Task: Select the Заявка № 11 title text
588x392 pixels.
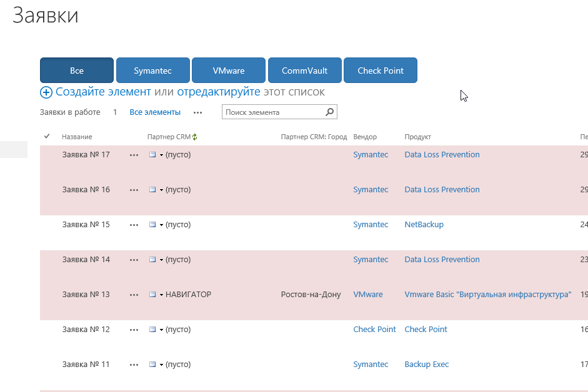Action: [x=86, y=365]
